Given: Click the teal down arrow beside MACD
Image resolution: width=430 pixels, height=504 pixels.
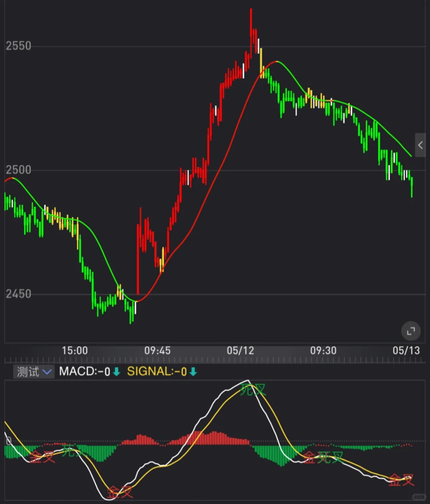Looking at the screenshot, I should click(117, 372).
